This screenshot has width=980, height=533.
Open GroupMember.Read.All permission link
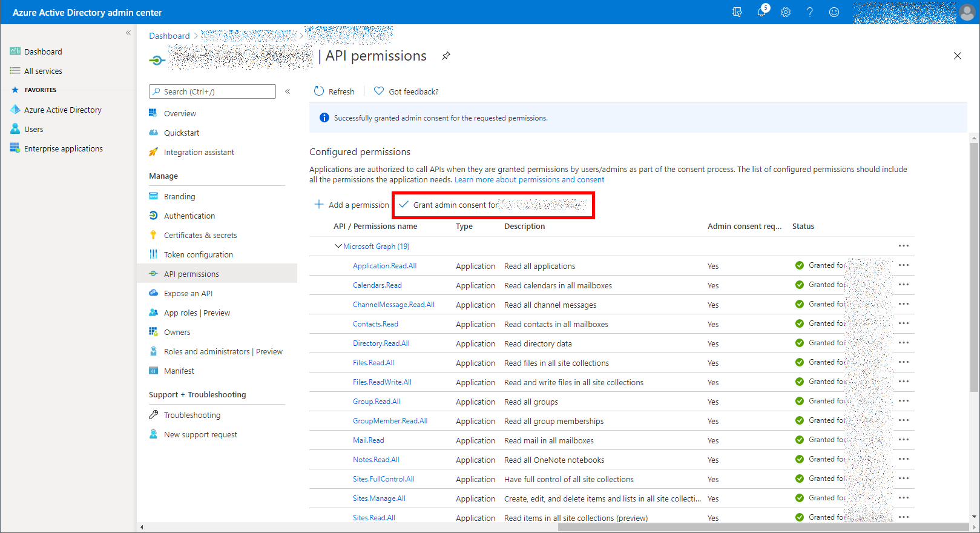pyautogui.click(x=390, y=421)
